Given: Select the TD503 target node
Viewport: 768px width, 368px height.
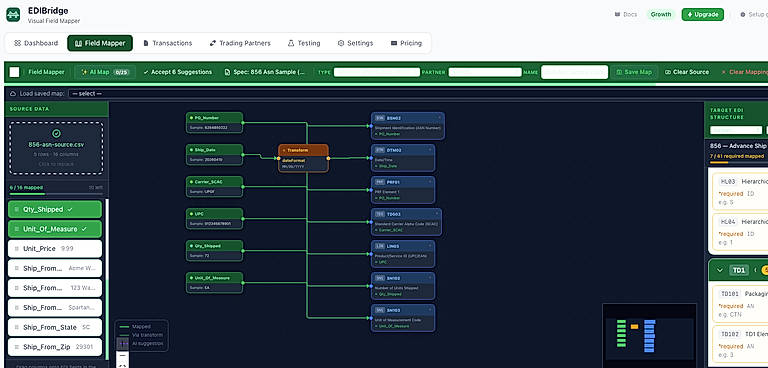Looking at the screenshot, I should (x=407, y=222).
